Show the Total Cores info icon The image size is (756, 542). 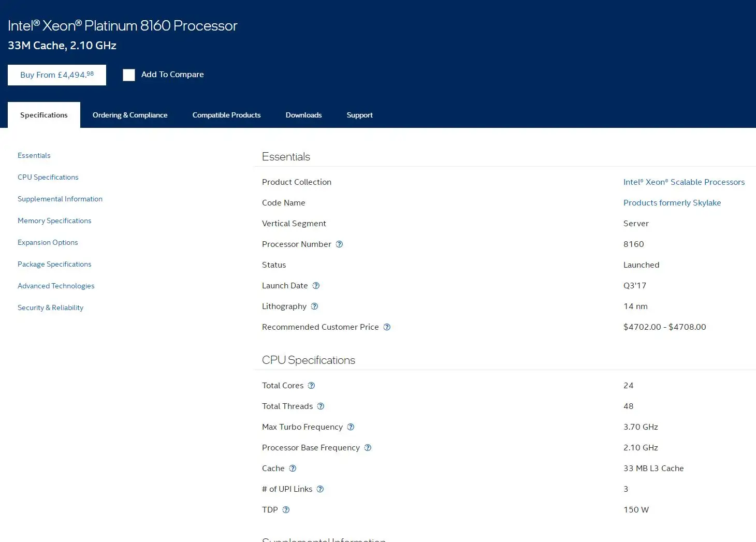[x=311, y=386]
